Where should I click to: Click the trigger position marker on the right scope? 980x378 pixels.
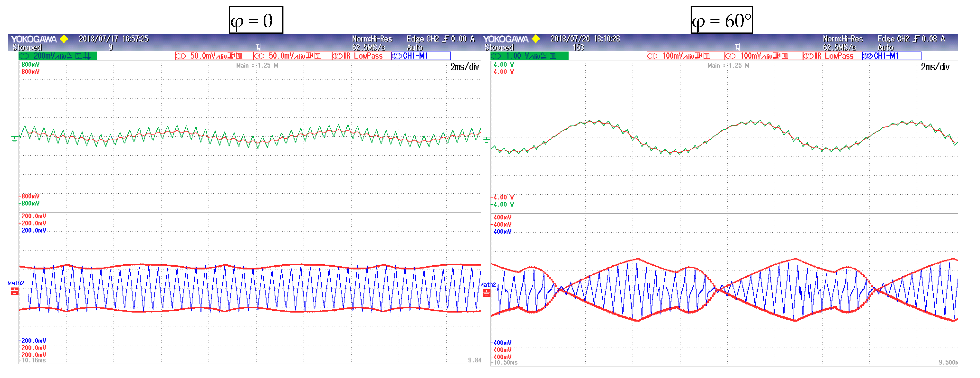737,47
